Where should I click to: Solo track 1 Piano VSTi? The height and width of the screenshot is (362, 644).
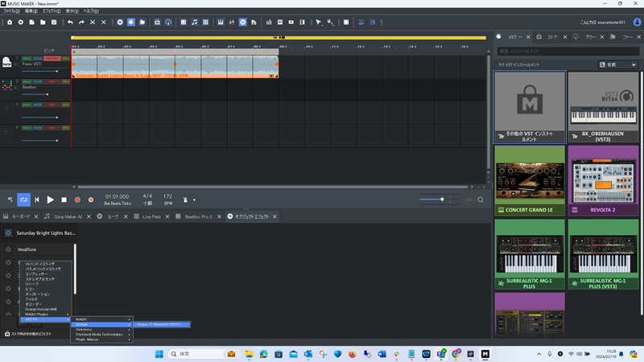pyautogui.click(x=27, y=59)
